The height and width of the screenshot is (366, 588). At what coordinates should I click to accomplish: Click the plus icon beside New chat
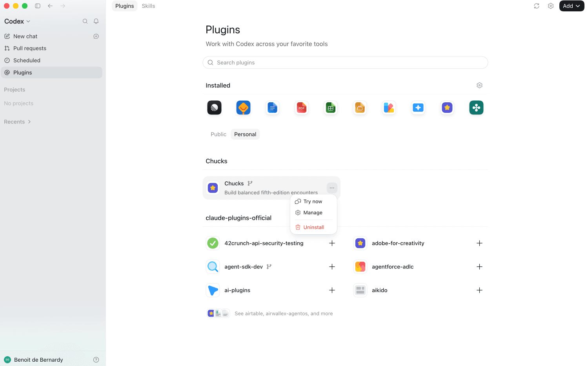click(96, 36)
